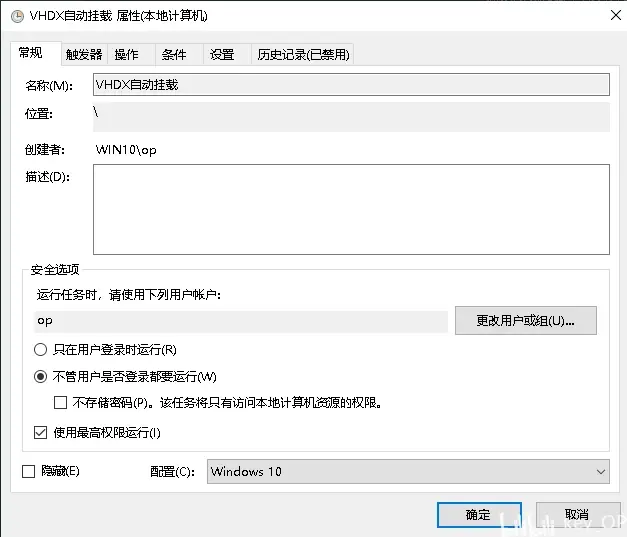Screen dimensions: 627x537
Task: Click the 取消 button
Action: 578,515
